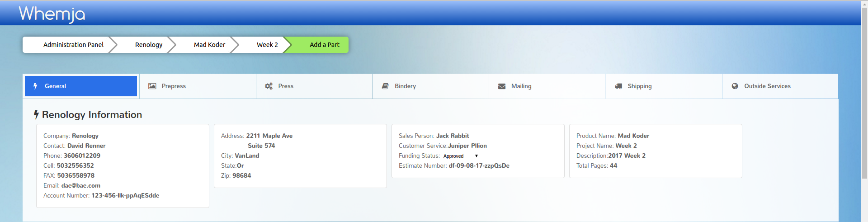Click the Whemja logo

[x=52, y=14]
